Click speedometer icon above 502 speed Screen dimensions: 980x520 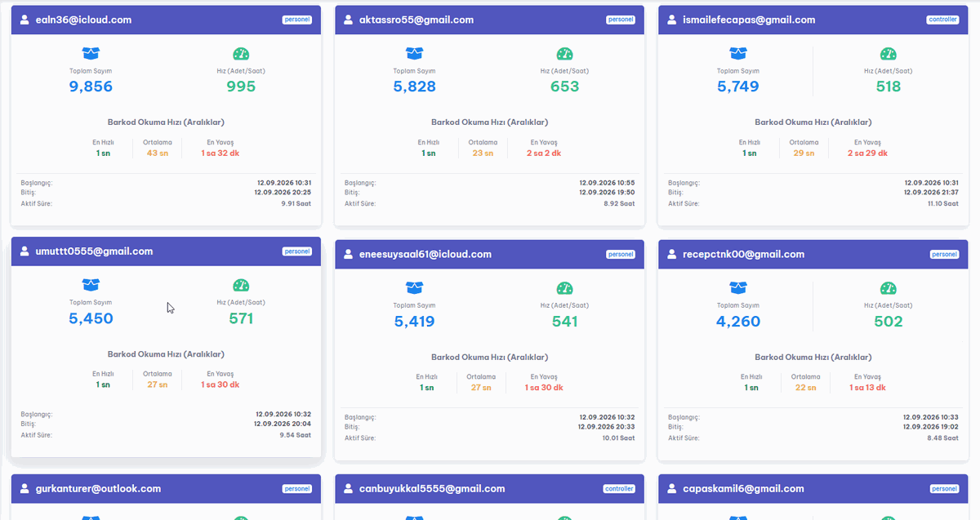(x=889, y=288)
